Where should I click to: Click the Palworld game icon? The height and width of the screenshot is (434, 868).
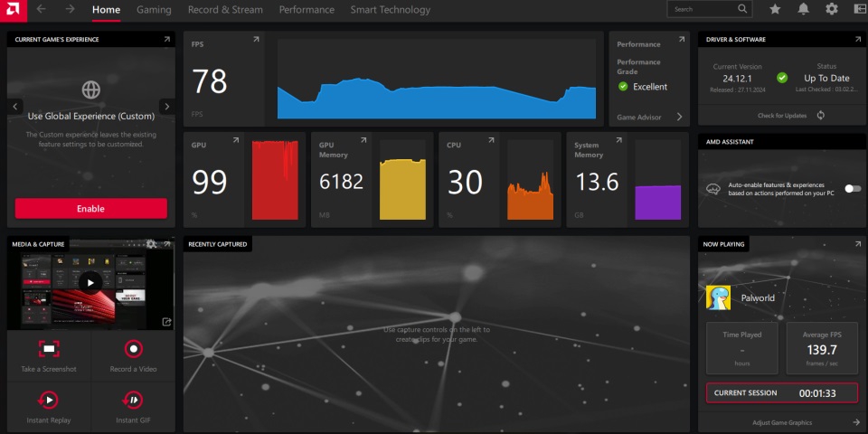pos(719,297)
